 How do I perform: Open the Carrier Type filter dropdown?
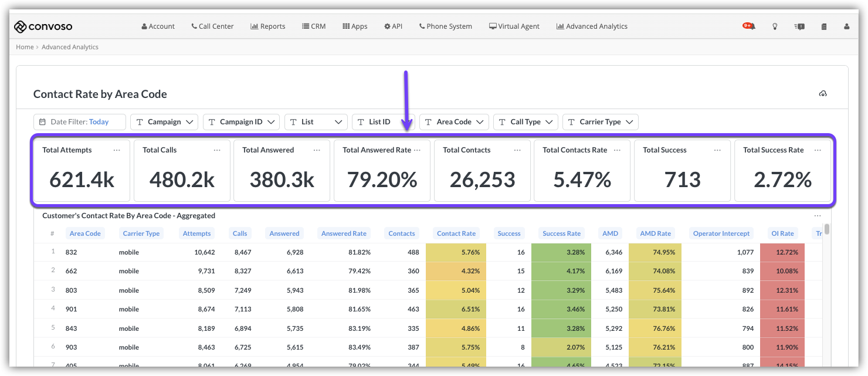600,122
